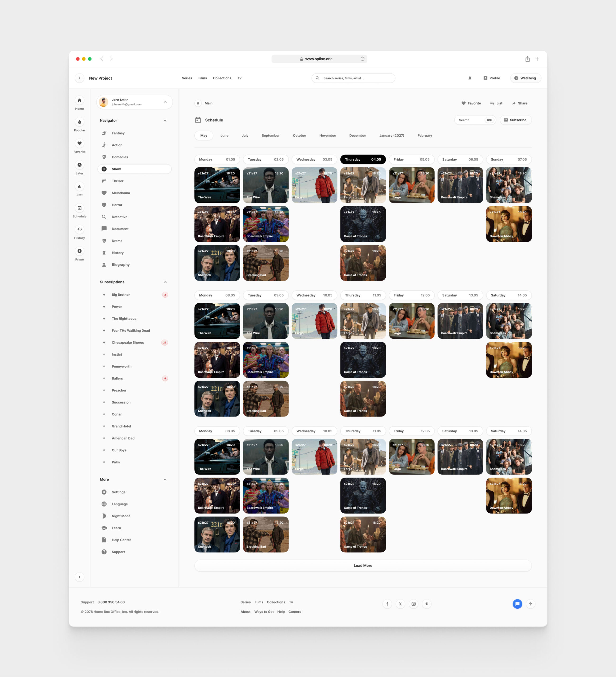
Task: Collapse sidebar with bottom-left chevron button
Action: pyautogui.click(x=79, y=577)
